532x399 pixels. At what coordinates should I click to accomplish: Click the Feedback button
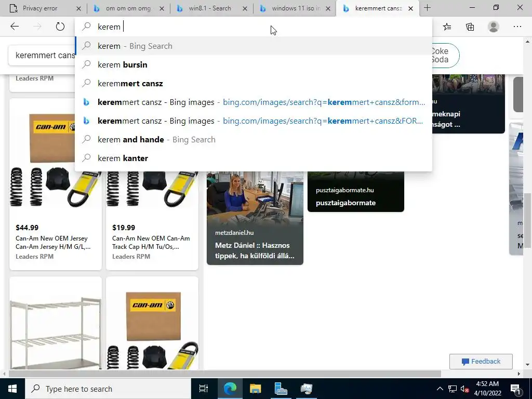click(x=481, y=362)
